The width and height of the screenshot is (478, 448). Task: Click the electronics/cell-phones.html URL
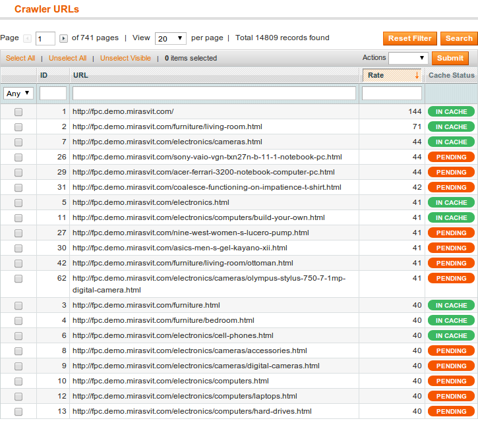click(173, 335)
